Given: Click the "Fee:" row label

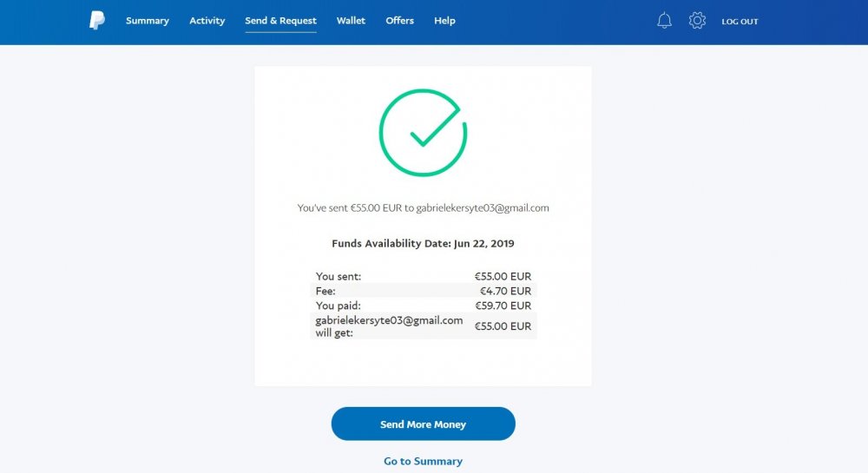Looking at the screenshot, I should [x=325, y=292].
